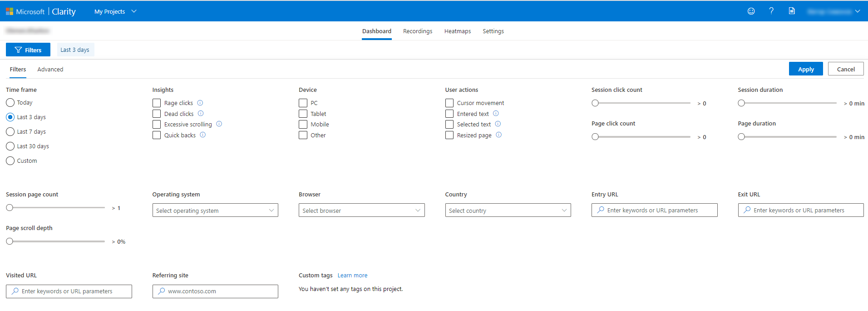Open Select operating system dropdown
This screenshot has height=311, width=868.
click(215, 210)
